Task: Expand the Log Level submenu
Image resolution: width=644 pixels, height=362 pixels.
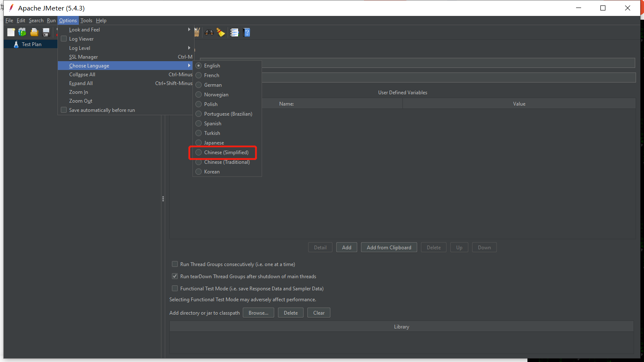Action: [x=126, y=48]
